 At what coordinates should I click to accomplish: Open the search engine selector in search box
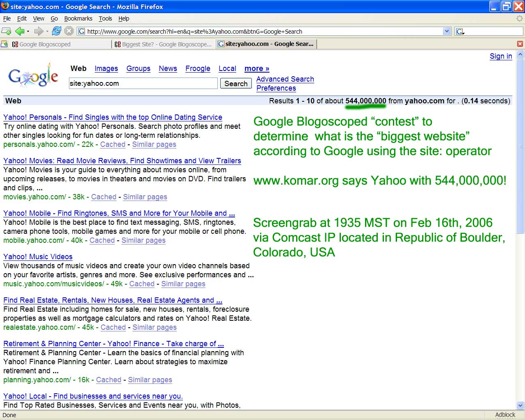pyautogui.click(x=460, y=32)
